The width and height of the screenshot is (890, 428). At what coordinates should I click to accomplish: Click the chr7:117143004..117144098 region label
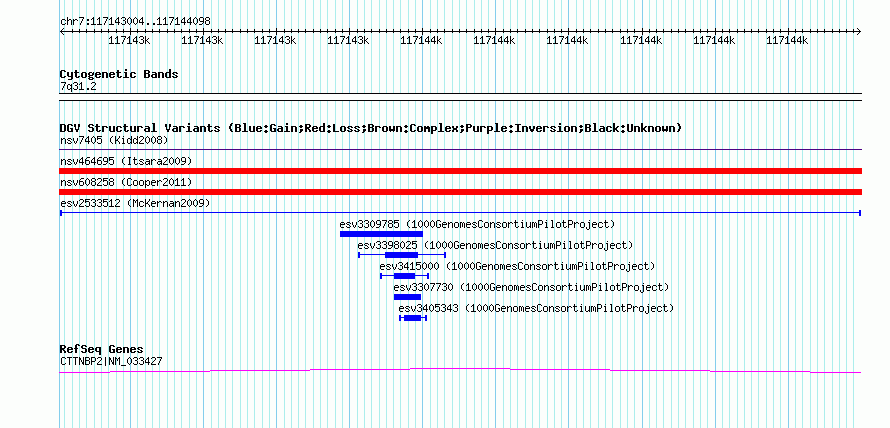tap(135, 22)
